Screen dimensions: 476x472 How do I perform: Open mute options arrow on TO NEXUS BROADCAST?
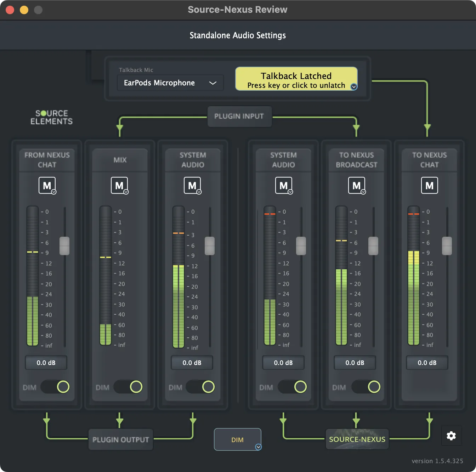pyautogui.click(x=363, y=192)
